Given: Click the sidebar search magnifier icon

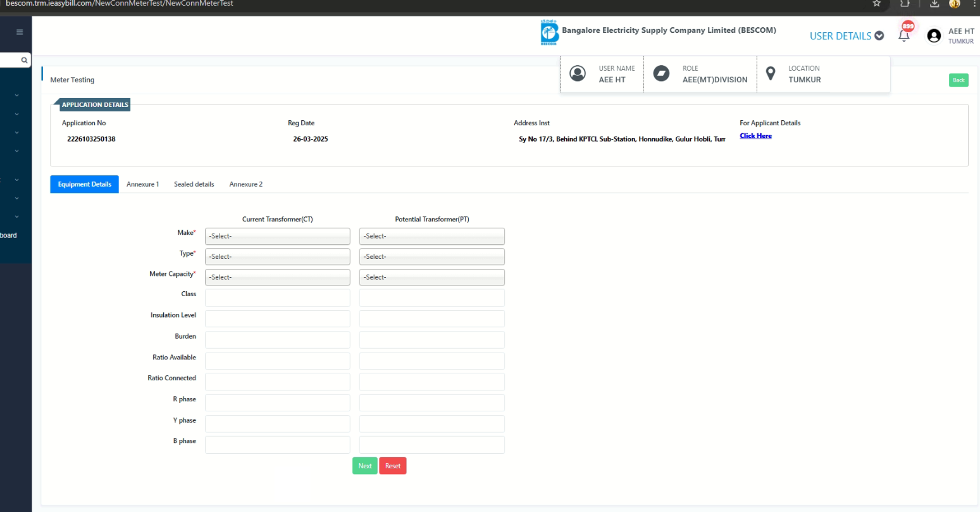Looking at the screenshot, I should pos(24,60).
